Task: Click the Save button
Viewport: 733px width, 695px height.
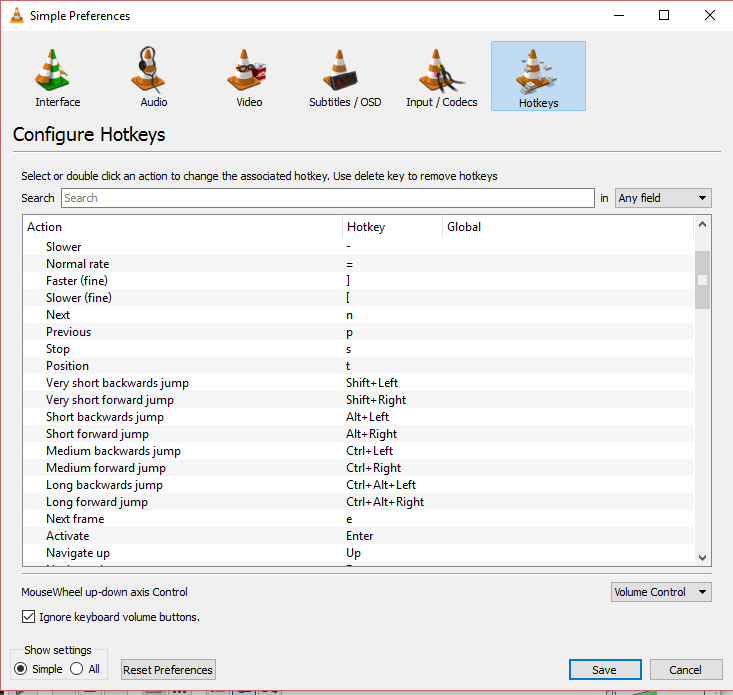Action: 605,670
